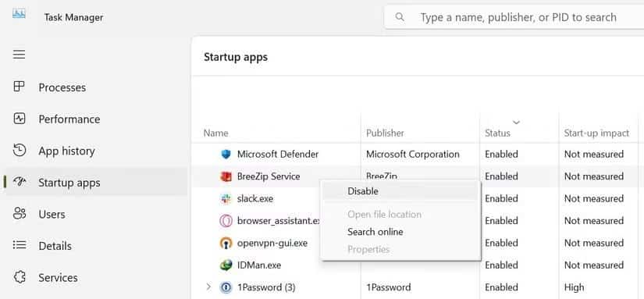Select the BreeZip Service row name

click(x=269, y=176)
